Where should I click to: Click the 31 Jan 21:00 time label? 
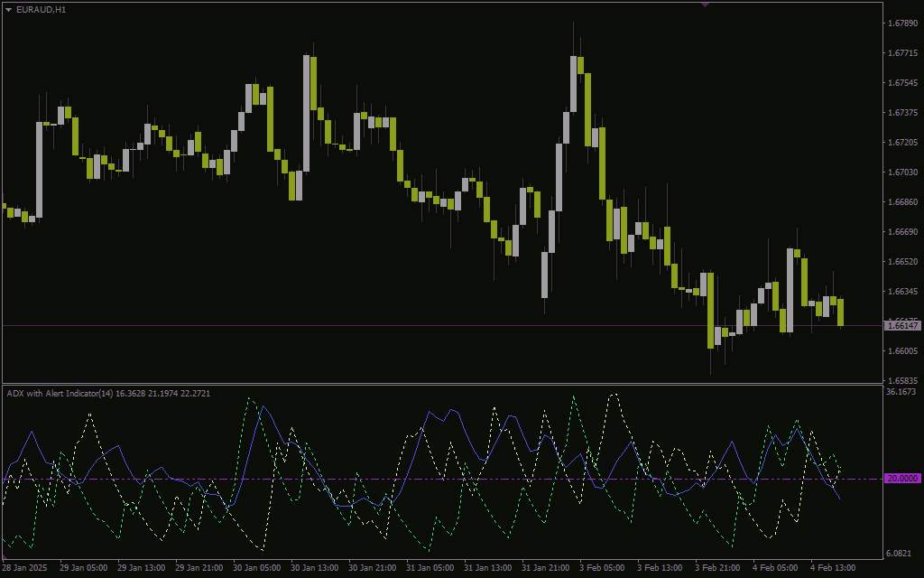pyautogui.click(x=545, y=569)
